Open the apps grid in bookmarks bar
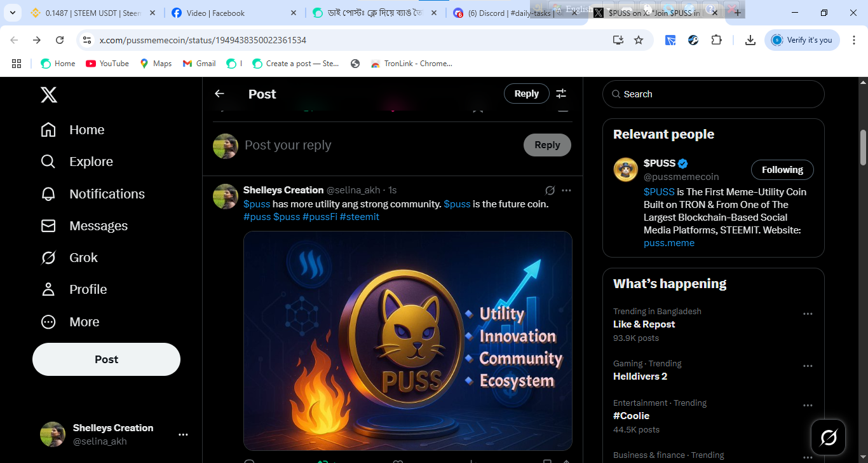 click(x=17, y=64)
